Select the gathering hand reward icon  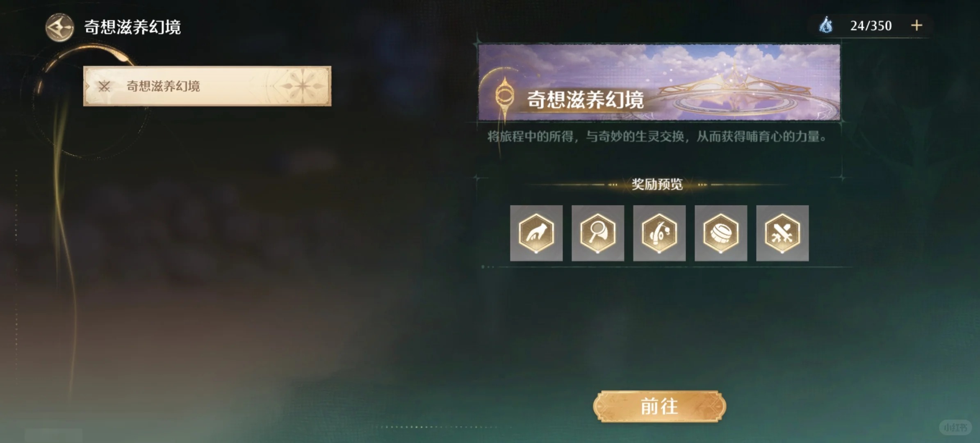(x=536, y=233)
